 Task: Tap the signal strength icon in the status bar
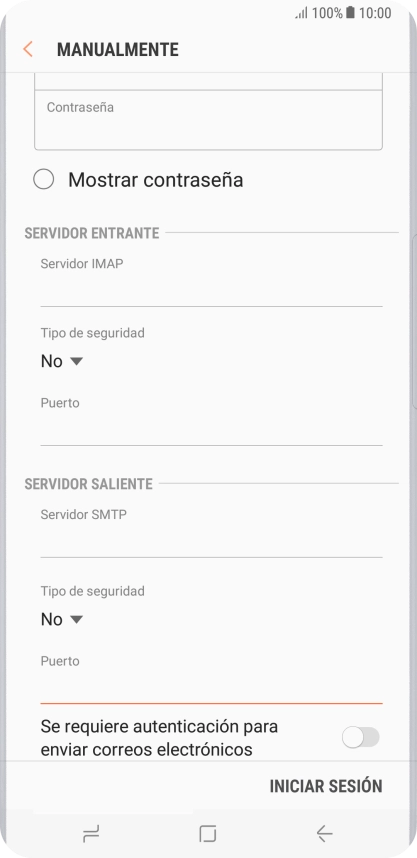302,13
